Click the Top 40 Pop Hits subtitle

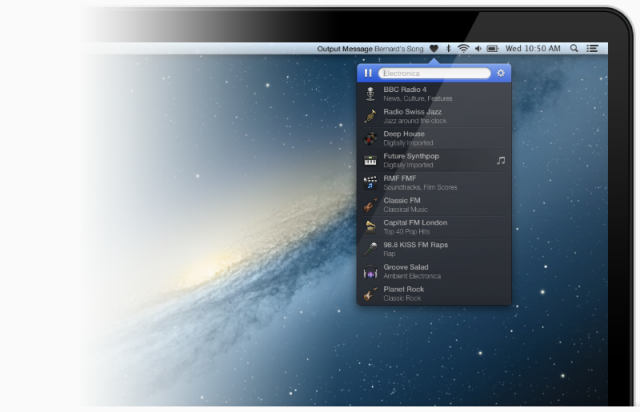407,232
